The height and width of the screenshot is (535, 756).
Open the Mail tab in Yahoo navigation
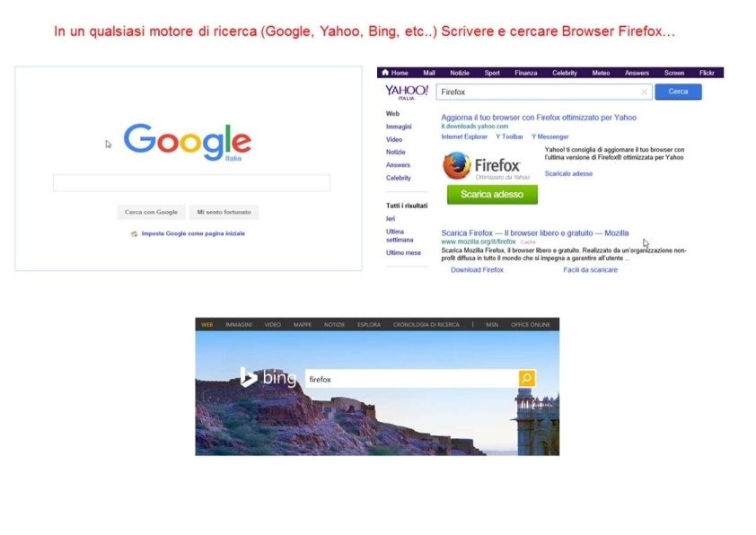429,73
